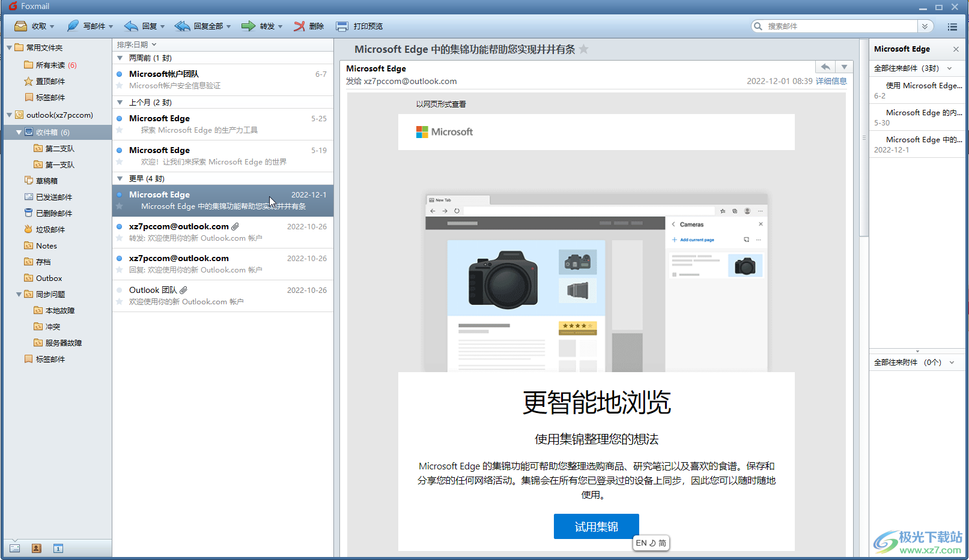Open 所有未读 unread folder
The image size is (969, 560).
(50, 65)
